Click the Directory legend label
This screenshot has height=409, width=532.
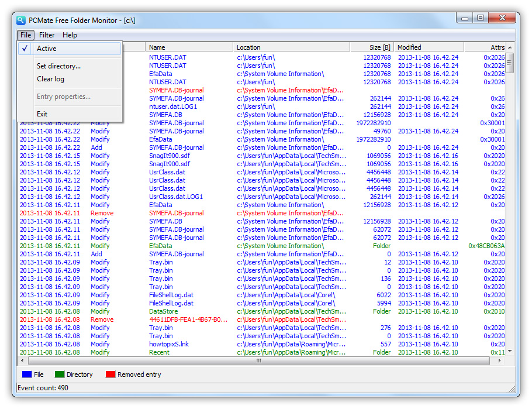80,374
